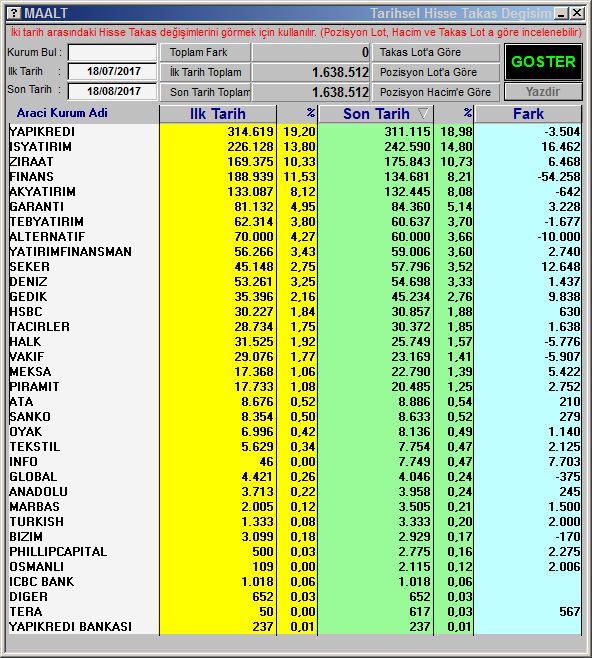Select Pozisyon Lot'a Göre option
Viewport: 592px width, 658px height.
436,72
